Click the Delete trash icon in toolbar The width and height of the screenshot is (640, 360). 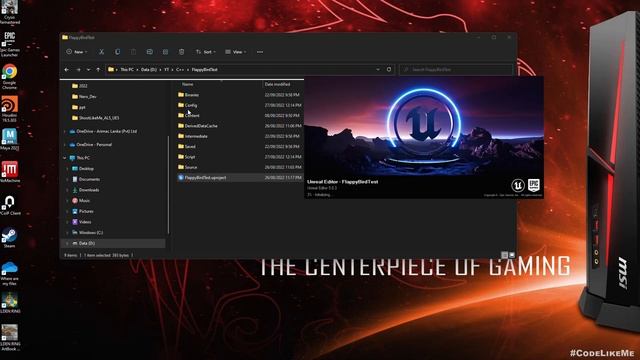pyautogui.click(x=182, y=52)
